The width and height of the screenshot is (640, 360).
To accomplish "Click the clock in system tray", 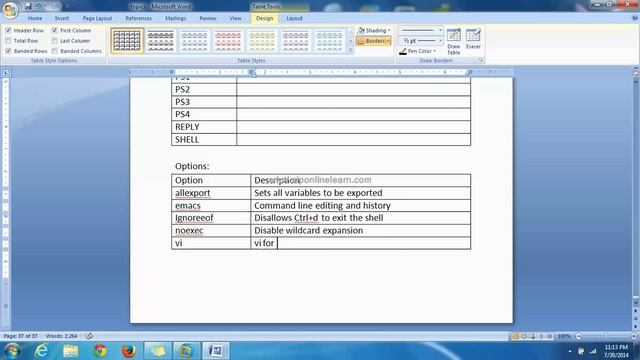I will tap(616, 351).
